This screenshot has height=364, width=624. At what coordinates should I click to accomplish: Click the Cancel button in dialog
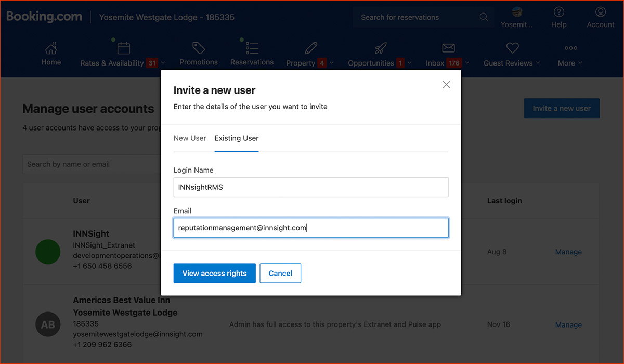pos(280,274)
